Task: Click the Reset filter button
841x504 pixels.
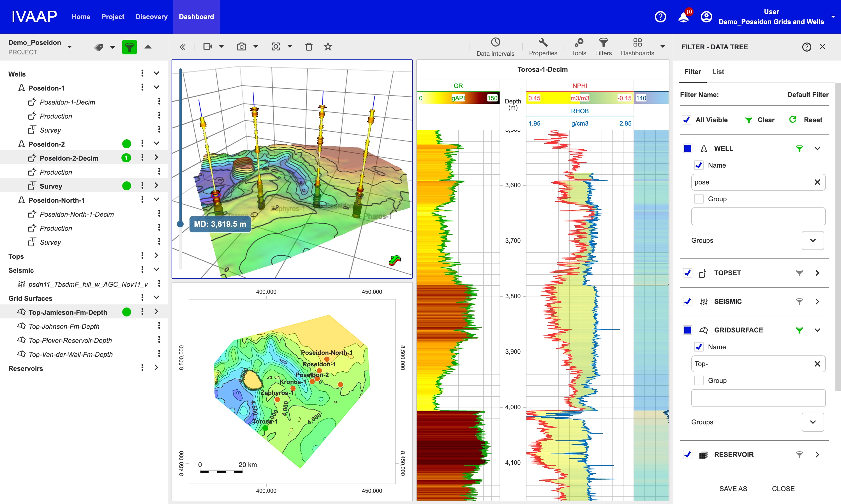Action: click(806, 120)
